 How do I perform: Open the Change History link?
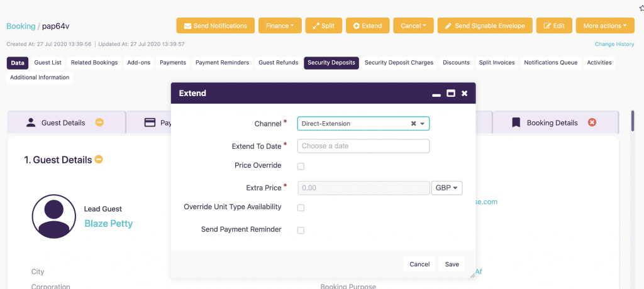tap(614, 44)
